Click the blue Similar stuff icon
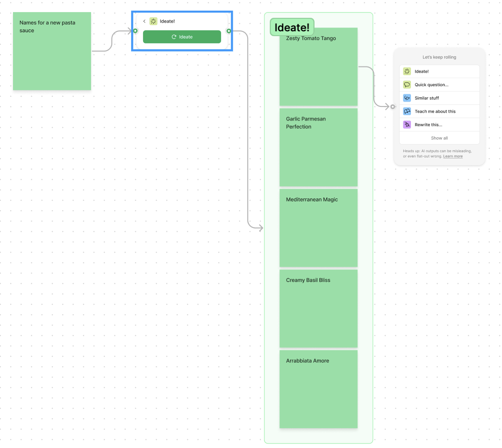Viewport: 502px width, 448px height. tap(407, 98)
